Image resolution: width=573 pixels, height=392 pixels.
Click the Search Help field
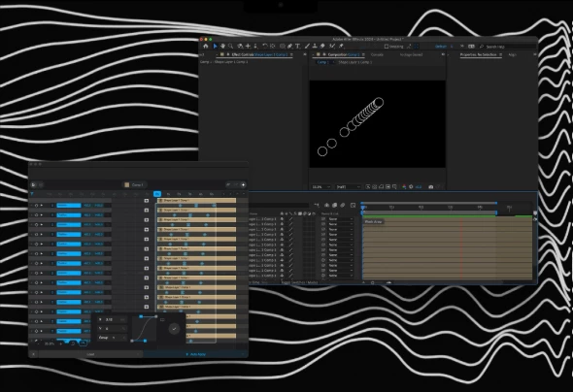coord(507,47)
